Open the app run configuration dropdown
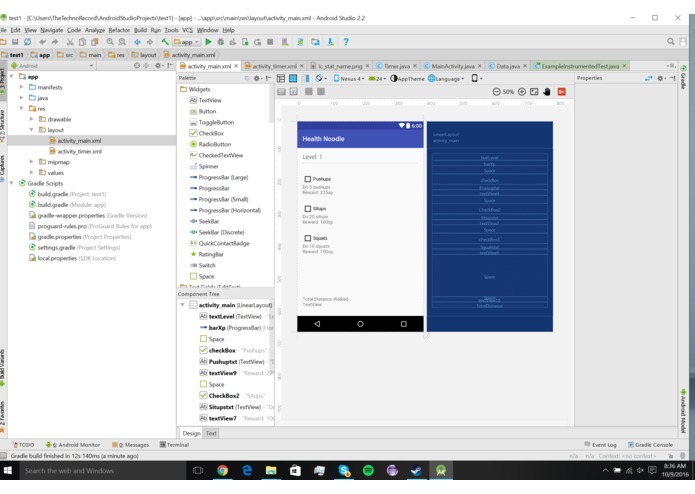695x494 pixels. coord(186,42)
